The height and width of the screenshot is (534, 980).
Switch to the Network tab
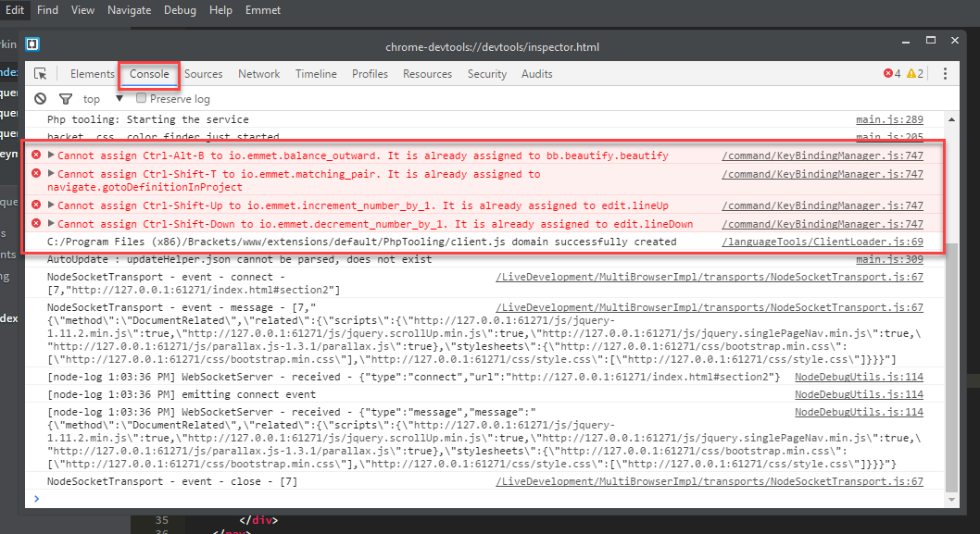pyautogui.click(x=258, y=73)
